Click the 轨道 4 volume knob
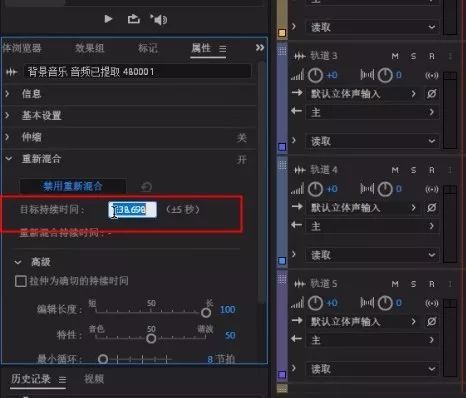The width and height of the screenshot is (466, 398). pos(315,190)
